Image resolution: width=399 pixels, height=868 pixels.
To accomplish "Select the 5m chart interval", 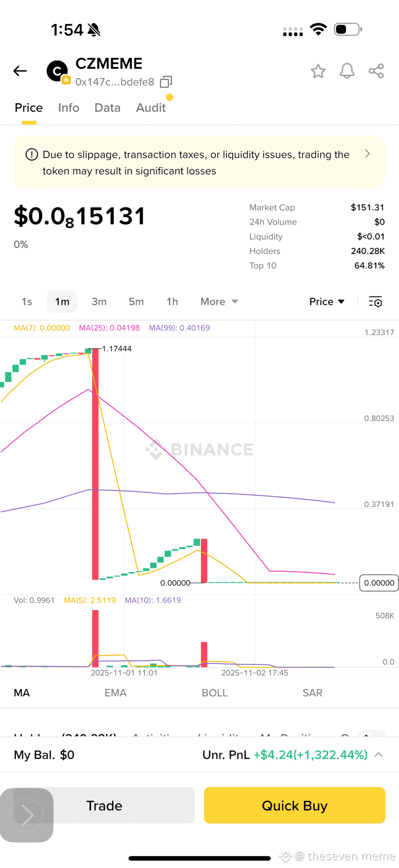I will 136,302.
